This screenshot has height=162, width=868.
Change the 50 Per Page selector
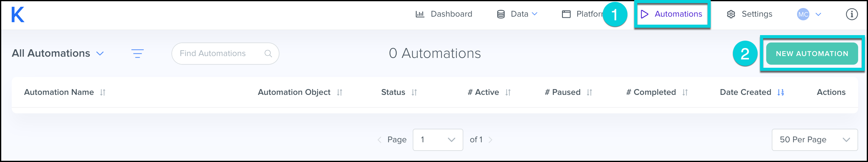click(x=814, y=140)
